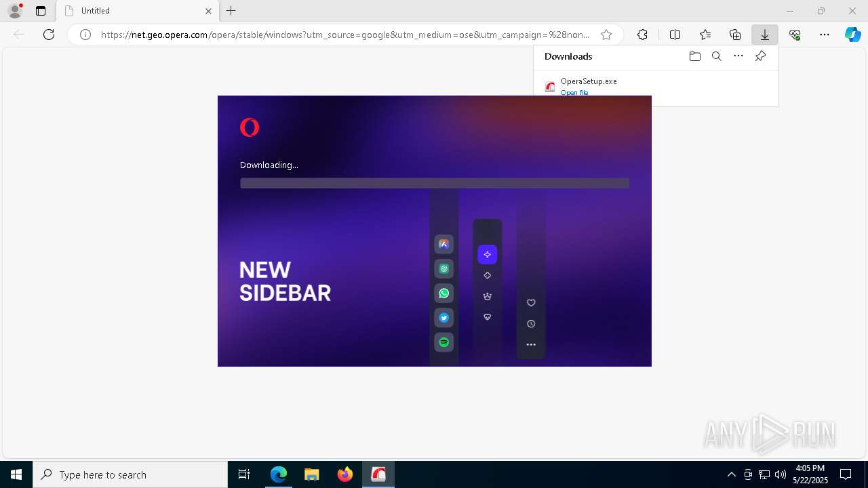Click the highlighted purple sparkle icon
The image size is (868, 488).
point(488,255)
